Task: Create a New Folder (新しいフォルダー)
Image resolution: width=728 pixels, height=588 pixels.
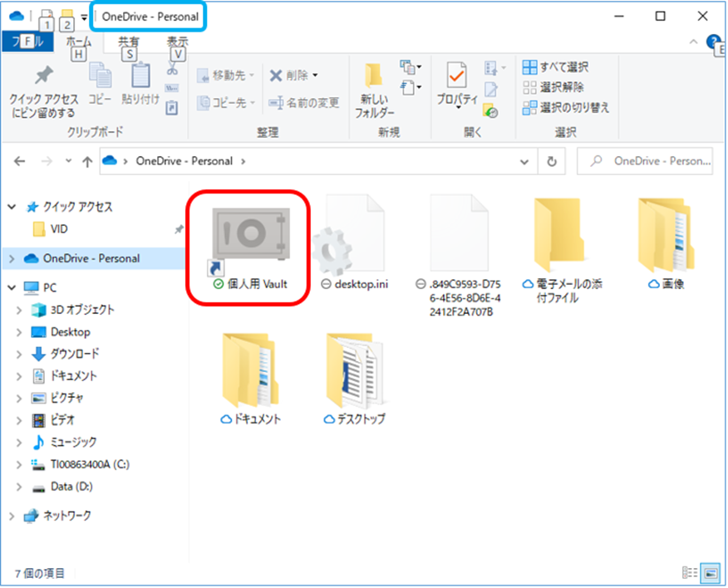Action: 374,91
